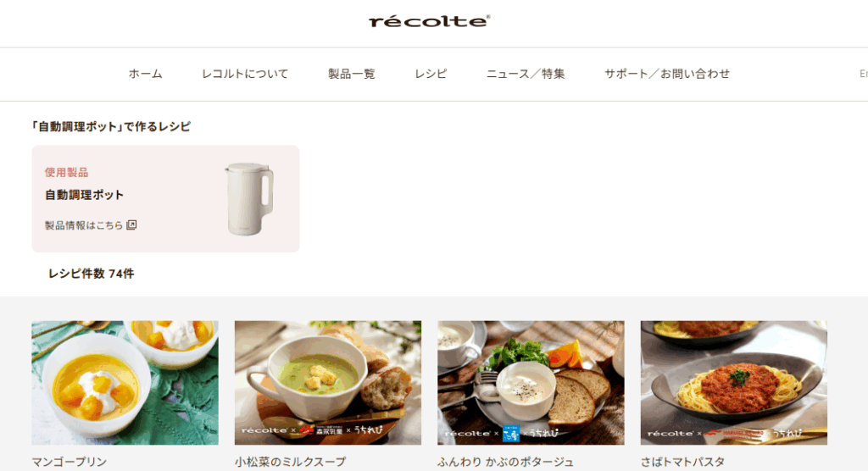This screenshot has width=868, height=471.
Task: Click the automatic cooking pot product image
Action: (x=249, y=199)
